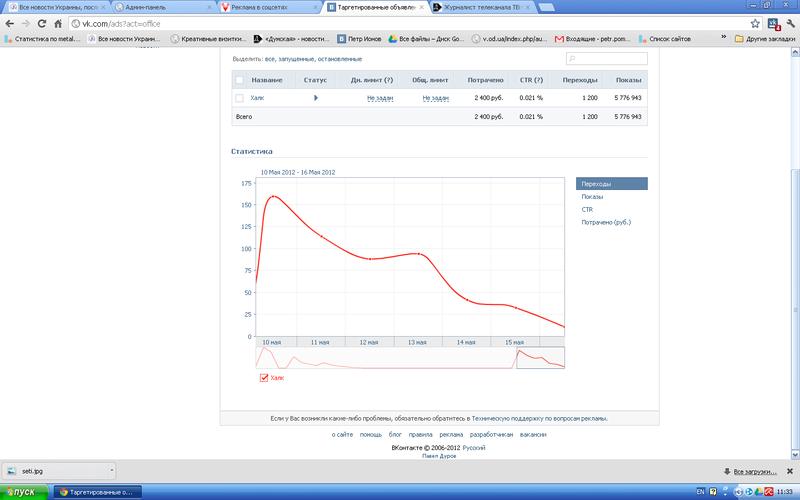Show the CTR chart metric

point(587,209)
